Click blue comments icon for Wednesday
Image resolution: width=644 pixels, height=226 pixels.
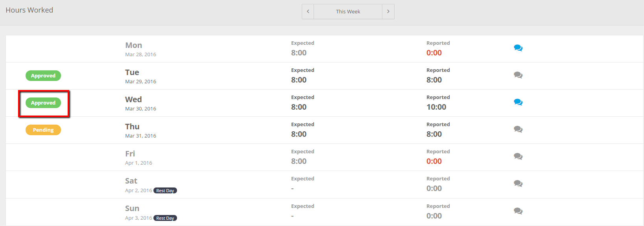(518, 102)
